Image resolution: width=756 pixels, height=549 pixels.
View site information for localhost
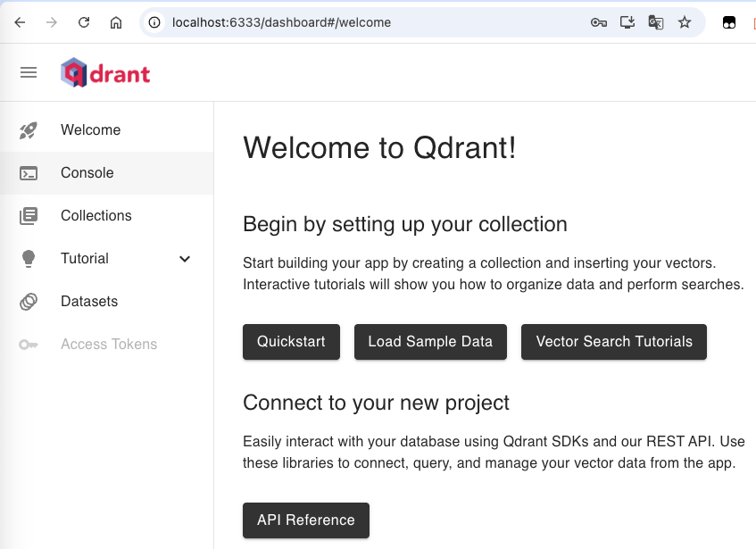point(154,22)
